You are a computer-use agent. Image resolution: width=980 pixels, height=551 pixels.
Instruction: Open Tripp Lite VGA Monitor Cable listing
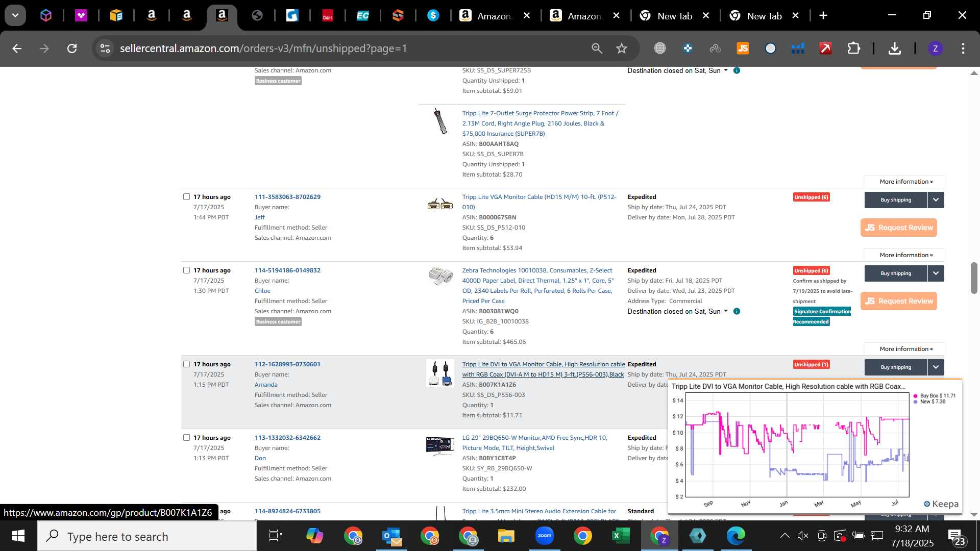539,202
